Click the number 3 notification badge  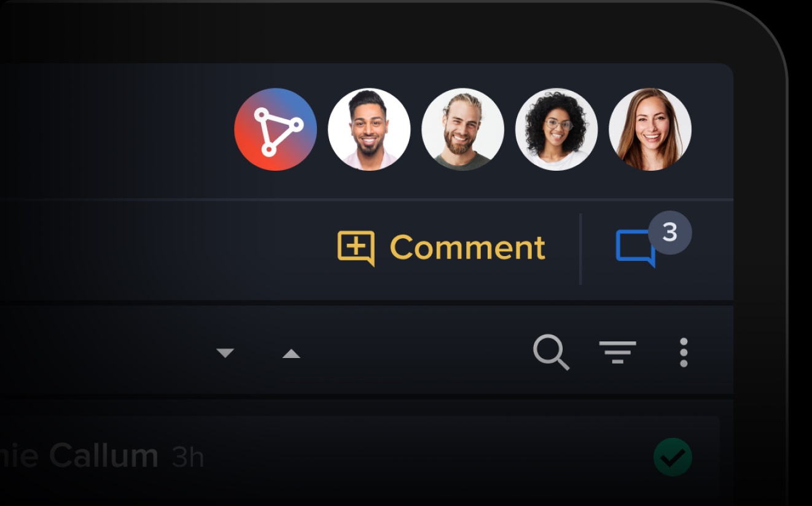click(x=670, y=233)
